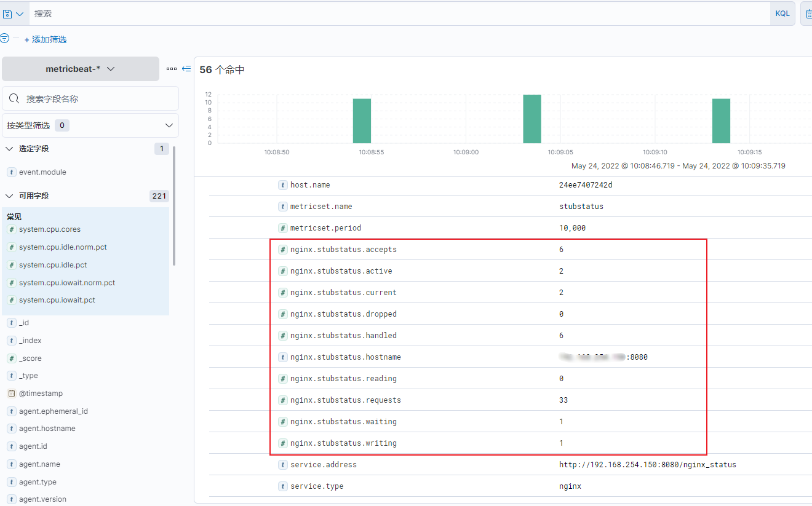
Task: Open the metricbeat-* index pattern dropdown
Action: (81, 69)
